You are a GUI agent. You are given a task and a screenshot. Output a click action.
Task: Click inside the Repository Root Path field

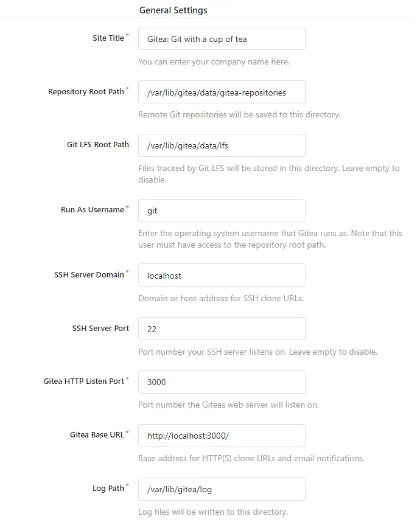tap(222, 92)
